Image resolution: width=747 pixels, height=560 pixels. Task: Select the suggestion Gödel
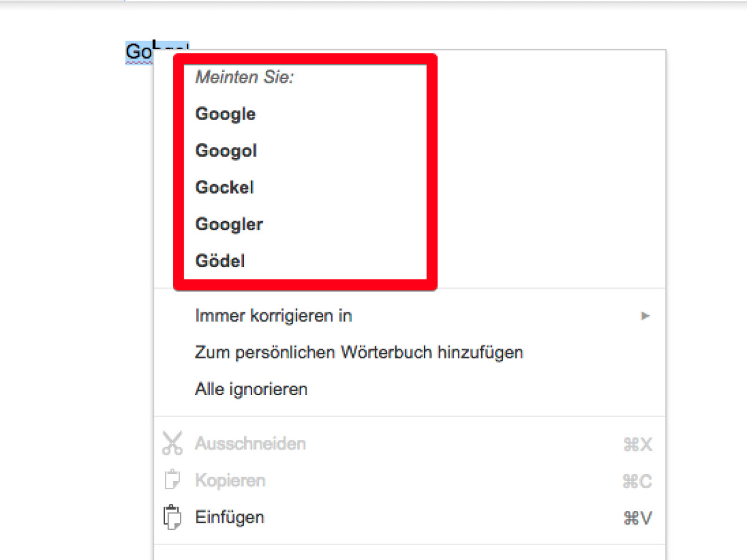click(220, 261)
